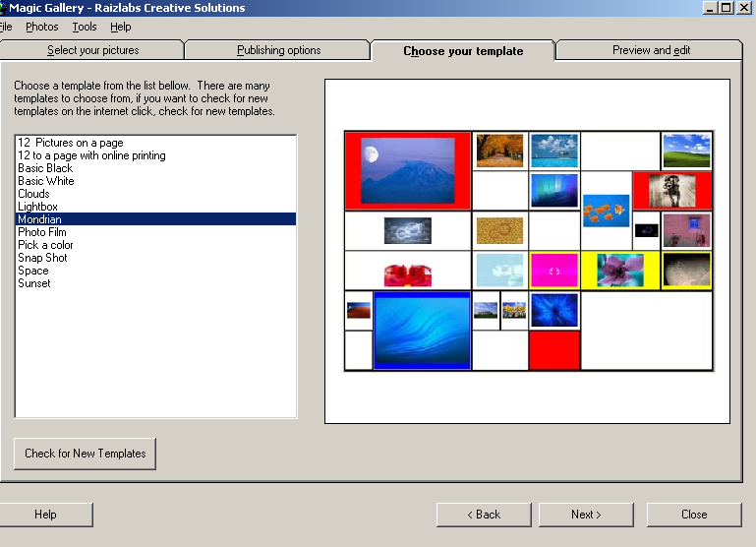Click the large blue waves thumbnail
756x547 pixels.
point(422,331)
